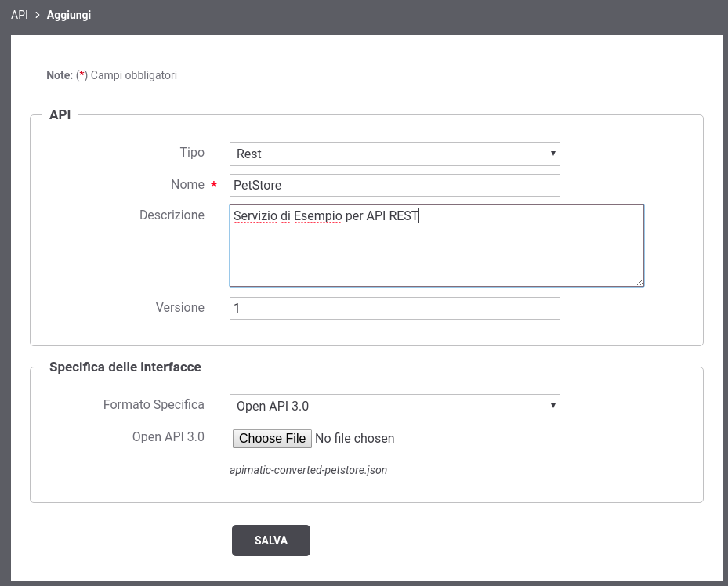Click the Versione field label
728x586 pixels.
[180, 308]
